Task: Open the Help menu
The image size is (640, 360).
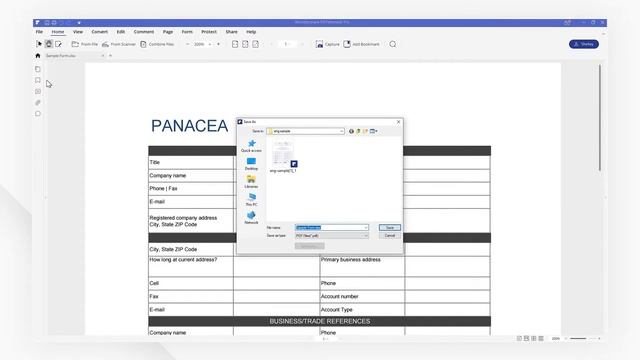Action: [x=251, y=32]
